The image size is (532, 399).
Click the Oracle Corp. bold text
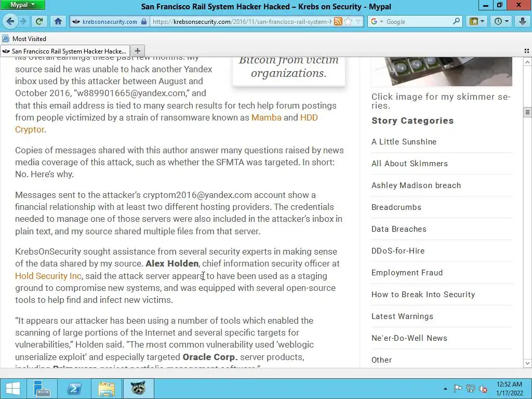pyautogui.click(x=210, y=357)
